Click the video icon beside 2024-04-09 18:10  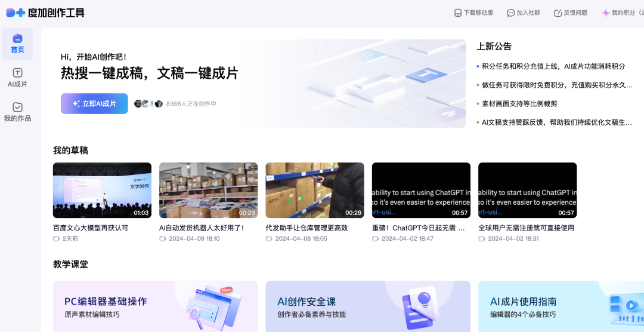pyautogui.click(x=163, y=239)
